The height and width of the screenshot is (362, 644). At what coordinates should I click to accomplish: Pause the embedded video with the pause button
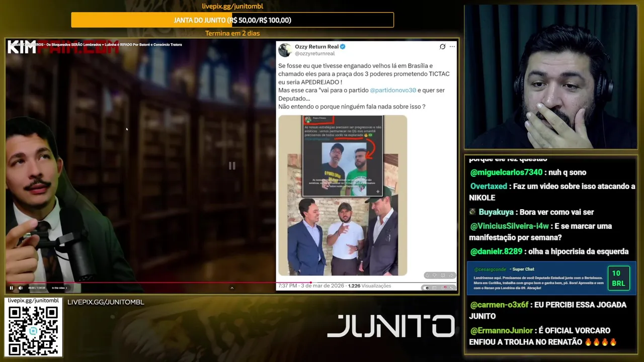tap(11, 288)
